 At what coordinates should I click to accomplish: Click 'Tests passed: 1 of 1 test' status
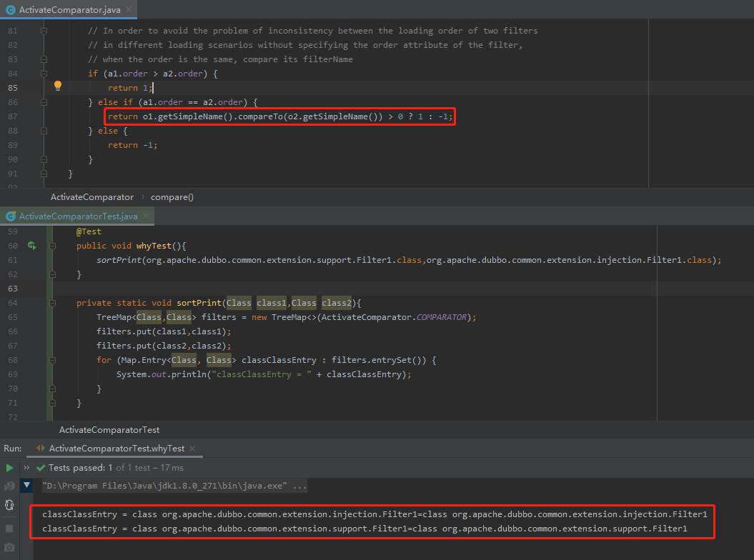click(116, 468)
